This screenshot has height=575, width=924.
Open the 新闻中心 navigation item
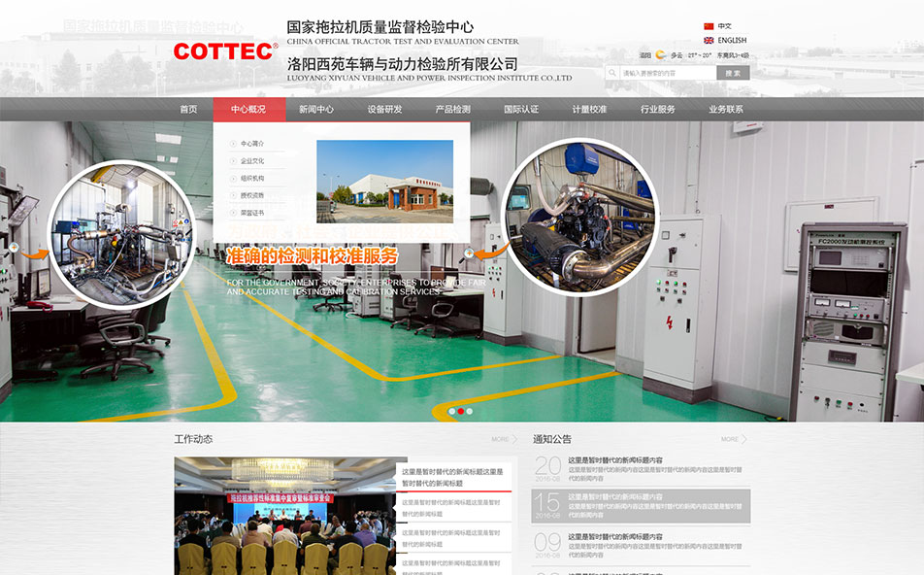pyautogui.click(x=316, y=110)
